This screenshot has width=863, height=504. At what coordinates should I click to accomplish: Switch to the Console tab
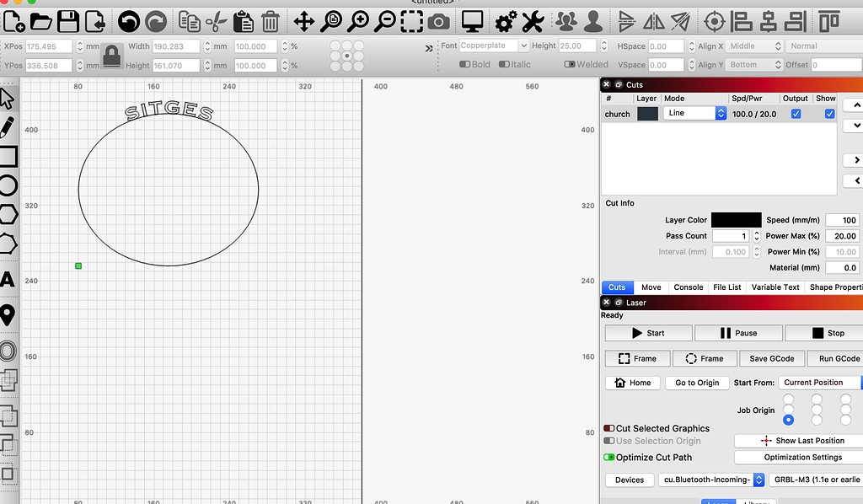click(689, 287)
